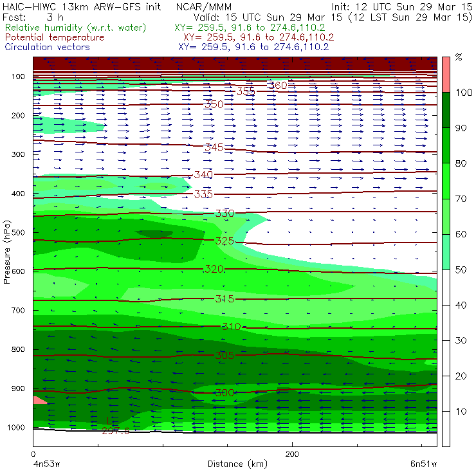Click the '6n51w' end location label

pos(423,464)
